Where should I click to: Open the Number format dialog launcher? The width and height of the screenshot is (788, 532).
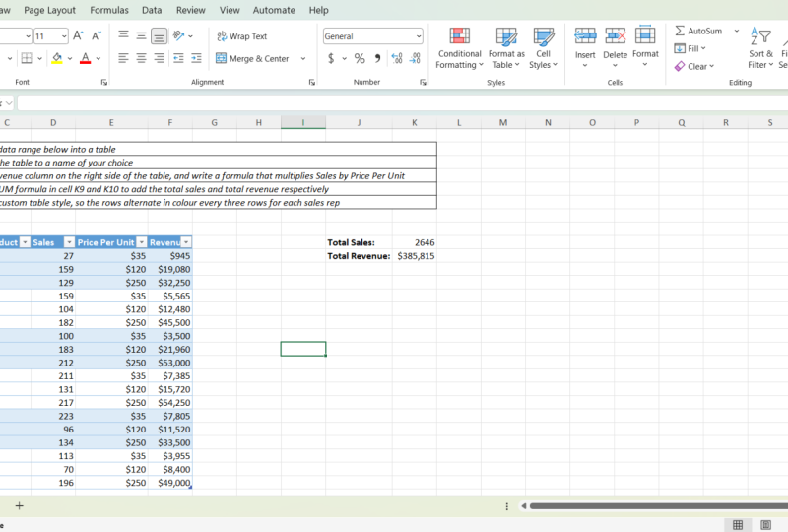423,82
